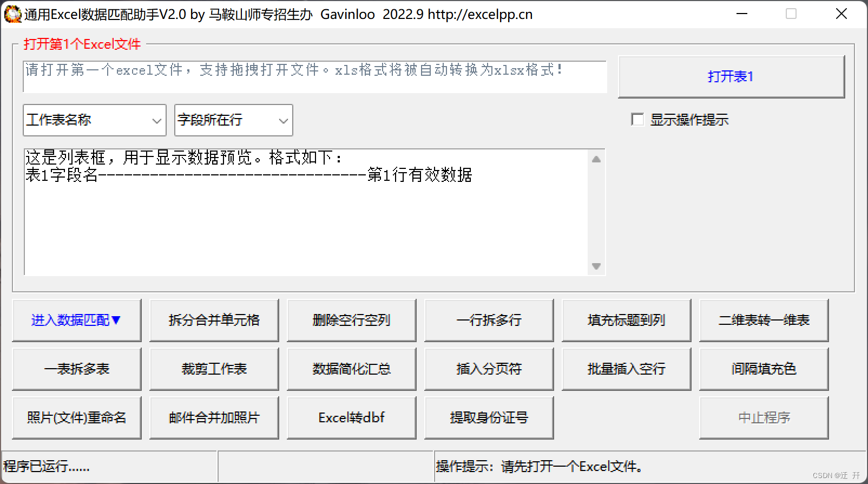Click the 中止程序 button

pyautogui.click(x=764, y=417)
